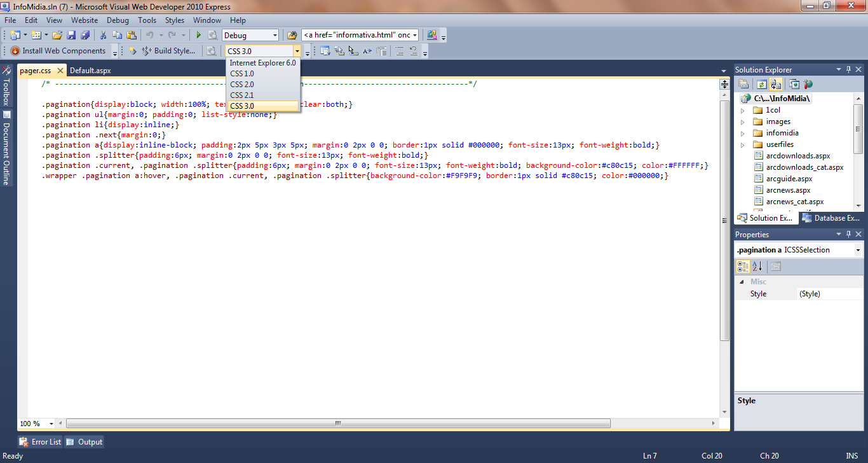Open the .pagination a object dropdown
The width and height of the screenshot is (868, 463).
pos(858,250)
